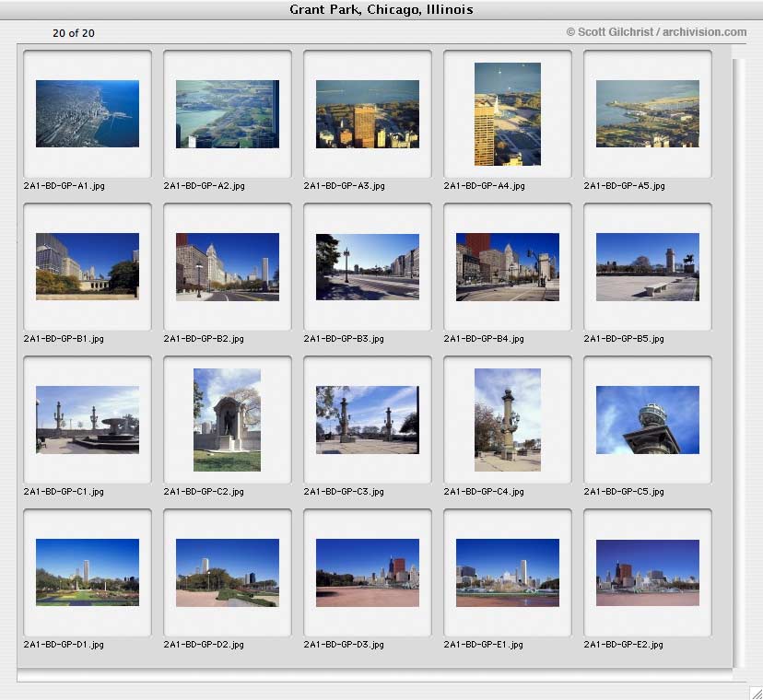Open thumbnail 2A1-BD-GP-E1.jpg

tap(508, 573)
